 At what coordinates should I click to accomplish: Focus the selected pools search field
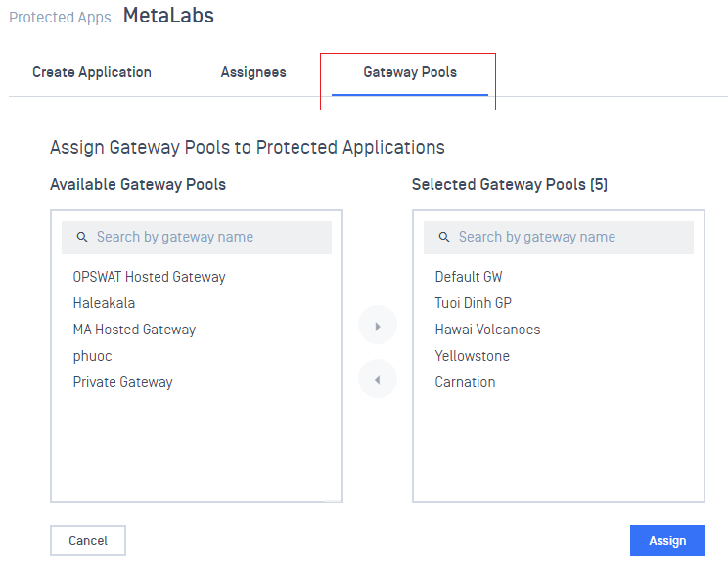pos(559,237)
